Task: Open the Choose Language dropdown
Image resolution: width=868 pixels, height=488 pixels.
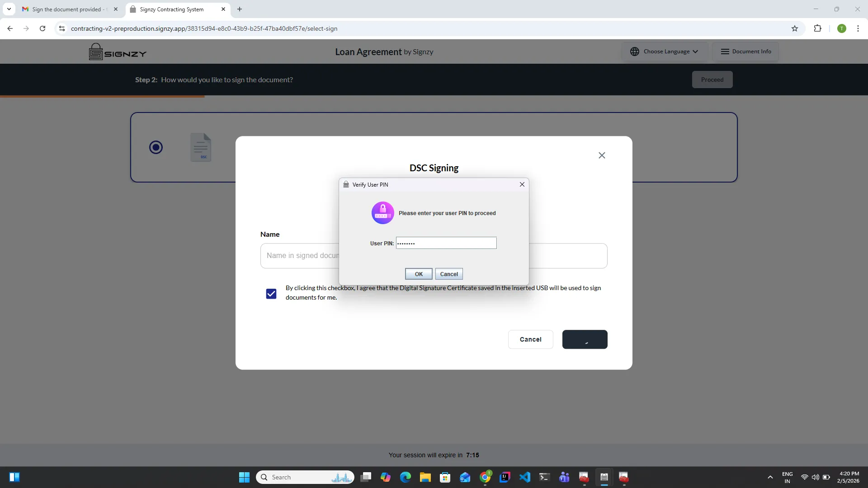Action: pyautogui.click(x=665, y=52)
